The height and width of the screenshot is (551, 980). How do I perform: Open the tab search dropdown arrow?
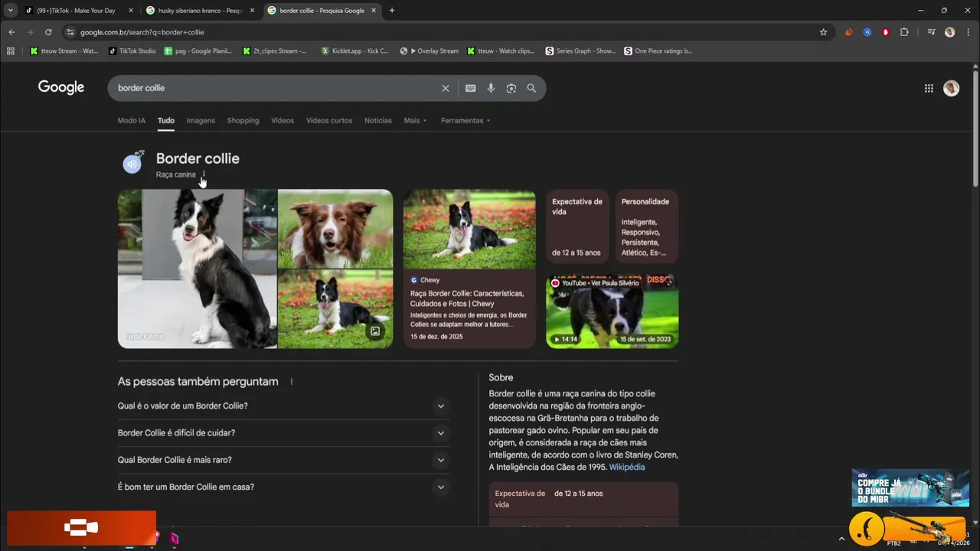pyautogui.click(x=10, y=11)
